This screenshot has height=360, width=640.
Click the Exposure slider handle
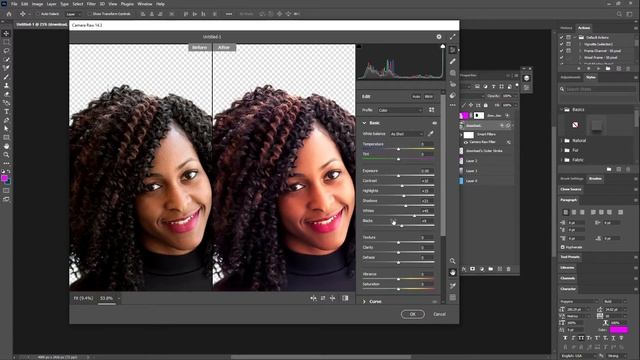click(x=398, y=176)
